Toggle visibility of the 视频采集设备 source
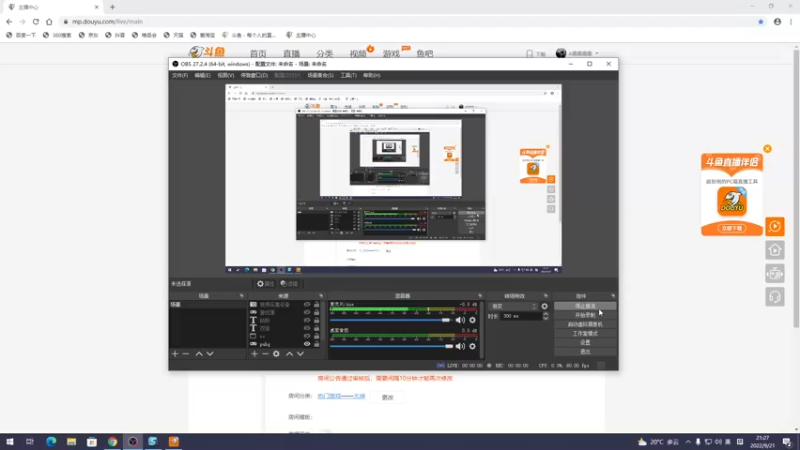The image size is (800, 450). coord(307,305)
